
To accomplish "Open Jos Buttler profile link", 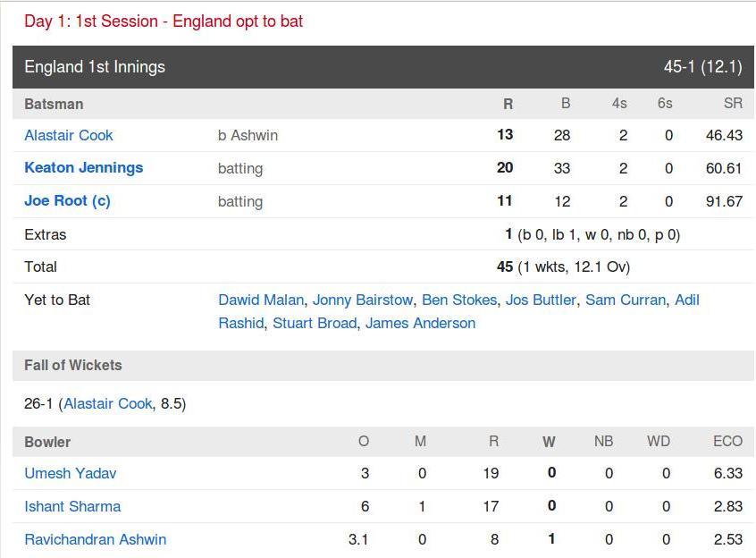I will tap(541, 300).
